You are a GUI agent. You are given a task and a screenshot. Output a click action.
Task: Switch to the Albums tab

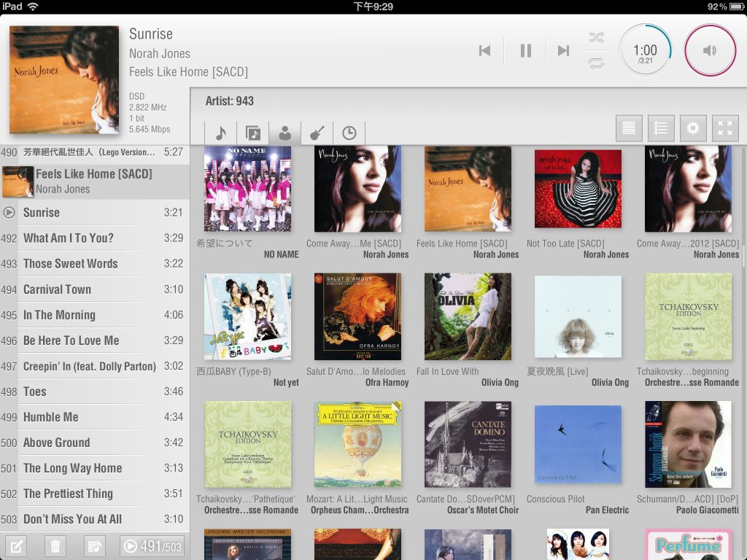[x=253, y=133]
